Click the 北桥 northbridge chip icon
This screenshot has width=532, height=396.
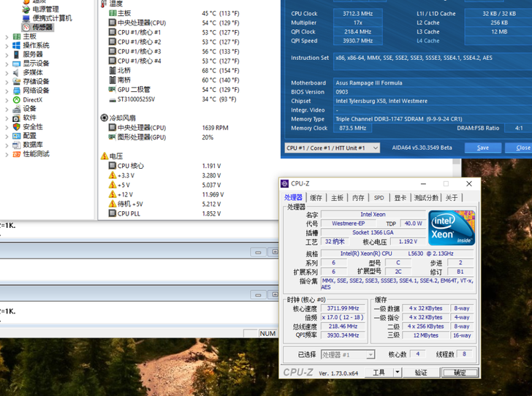click(x=113, y=70)
